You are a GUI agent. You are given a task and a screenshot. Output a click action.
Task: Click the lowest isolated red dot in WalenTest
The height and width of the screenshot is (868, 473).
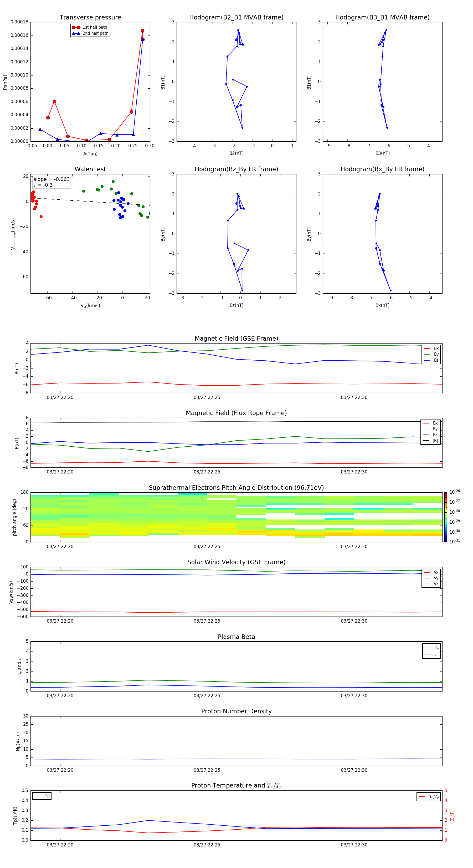[41, 217]
